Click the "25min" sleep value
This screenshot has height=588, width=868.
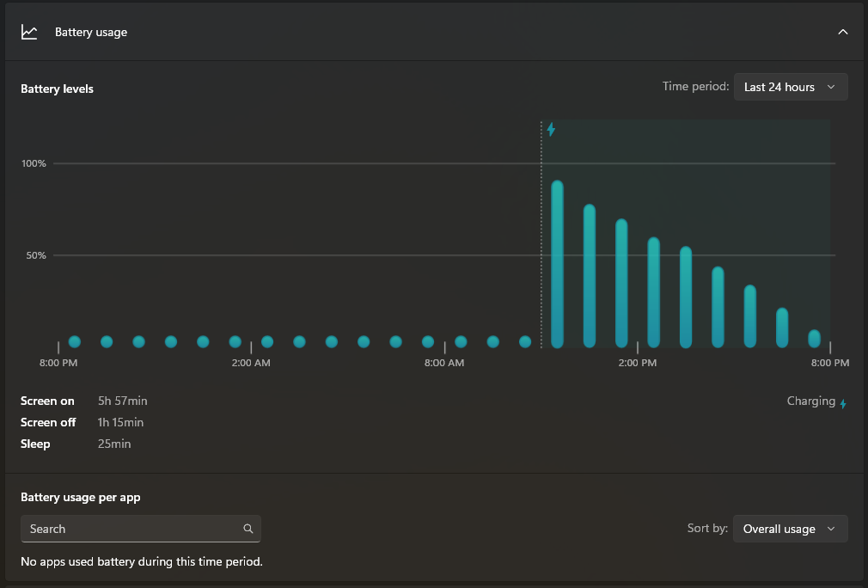coord(114,444)
